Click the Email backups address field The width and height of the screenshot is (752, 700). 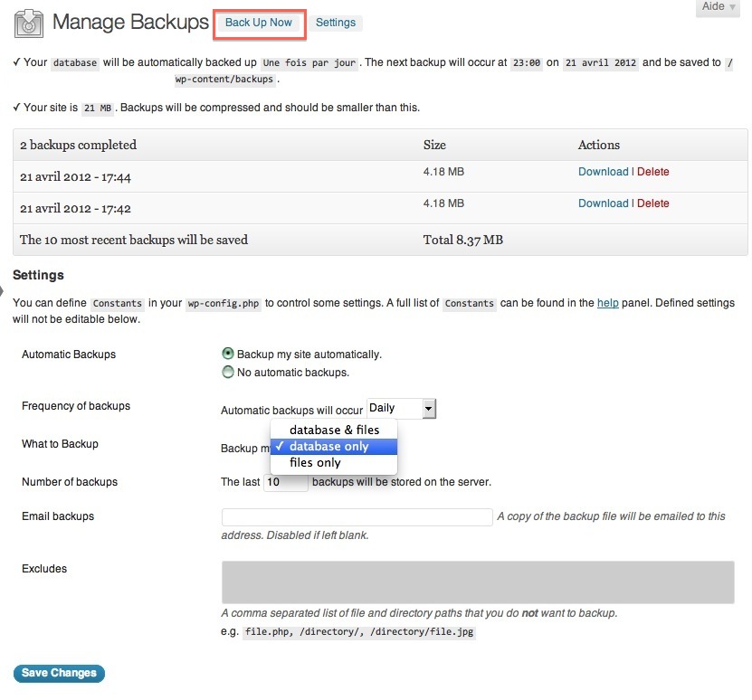click(x=357, y=517)
